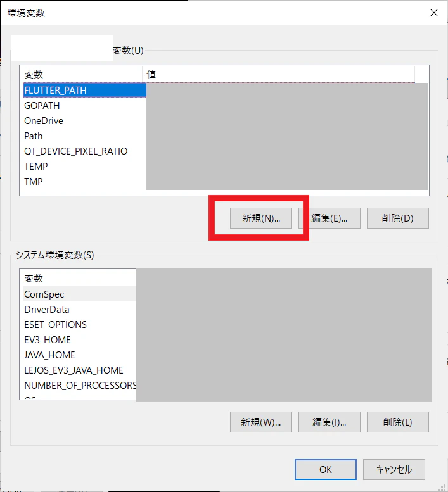This screenshot has width=448, height=492.
Task: Close the 環境変数 dialog with X
Action: [434, 13]
